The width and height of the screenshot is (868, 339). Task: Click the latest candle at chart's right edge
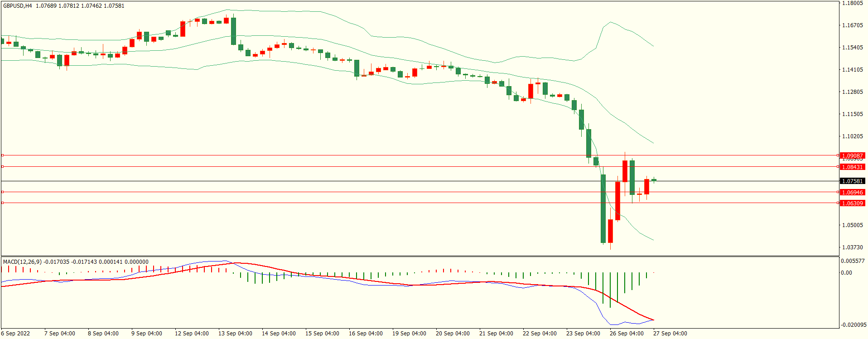point(654,180)
